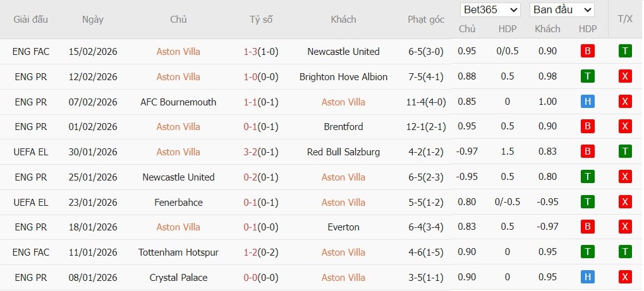Click the Tỷ số column header
This screenshot has width=644, height=291.
(261, 20)
